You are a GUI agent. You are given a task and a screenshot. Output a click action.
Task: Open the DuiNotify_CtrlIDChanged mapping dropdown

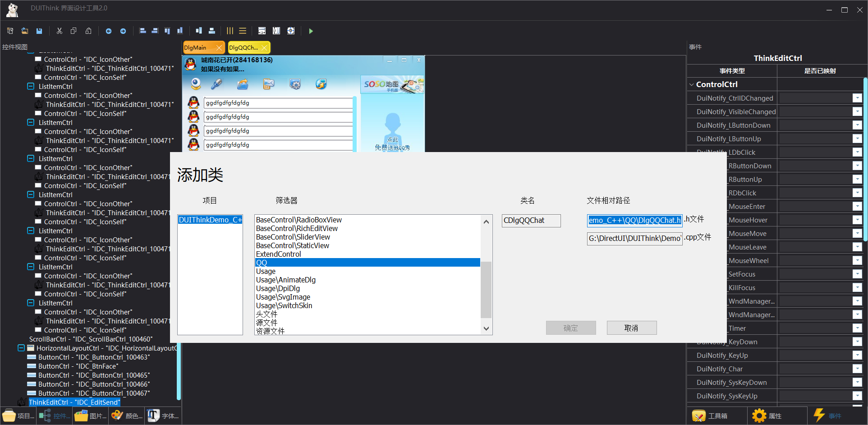857,98
